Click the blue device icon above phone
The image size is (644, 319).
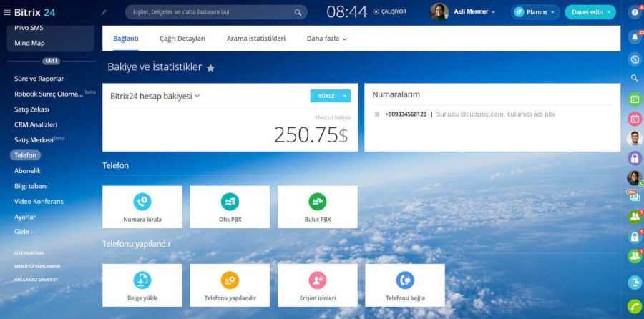pyautogui.click(x=635, y=283)
